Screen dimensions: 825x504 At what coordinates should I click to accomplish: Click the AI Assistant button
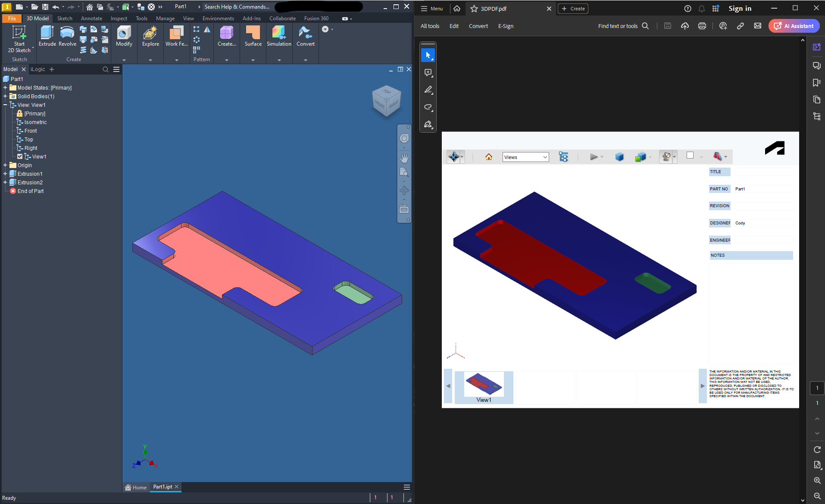click(x=794, y=26)
